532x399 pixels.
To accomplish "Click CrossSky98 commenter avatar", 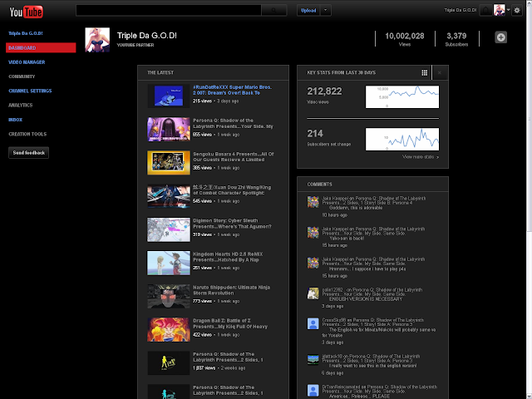I will pyautogui.click(x=313, y=323).
